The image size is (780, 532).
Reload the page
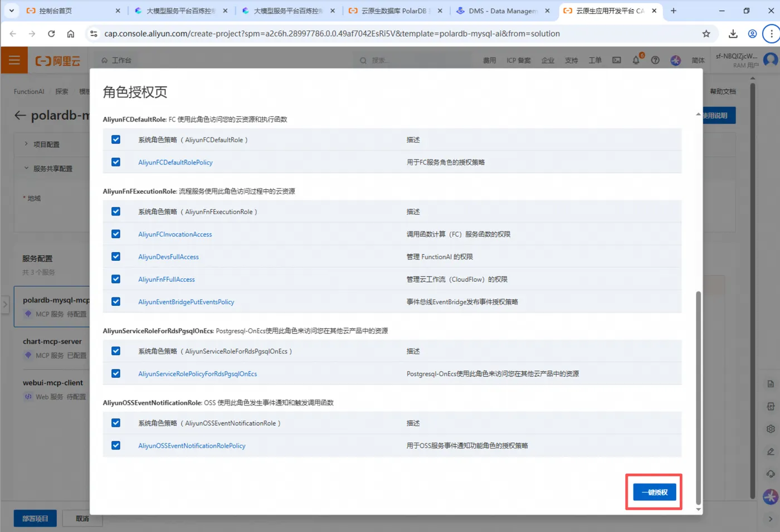point(51,34)
